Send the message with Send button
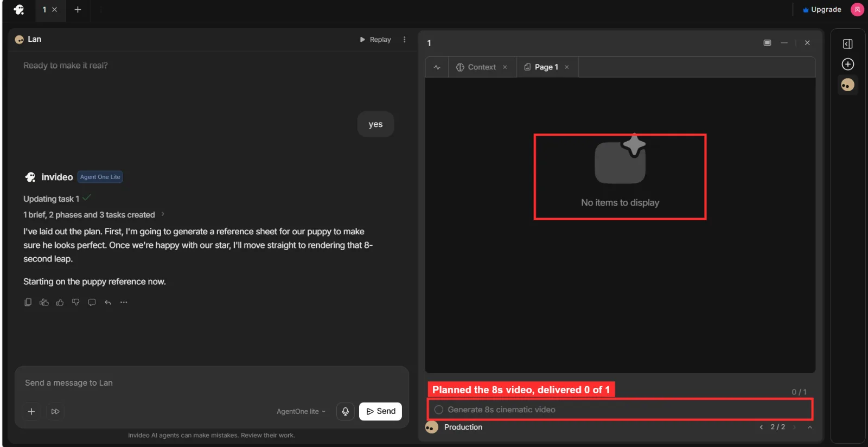 [x=380, y=411]
